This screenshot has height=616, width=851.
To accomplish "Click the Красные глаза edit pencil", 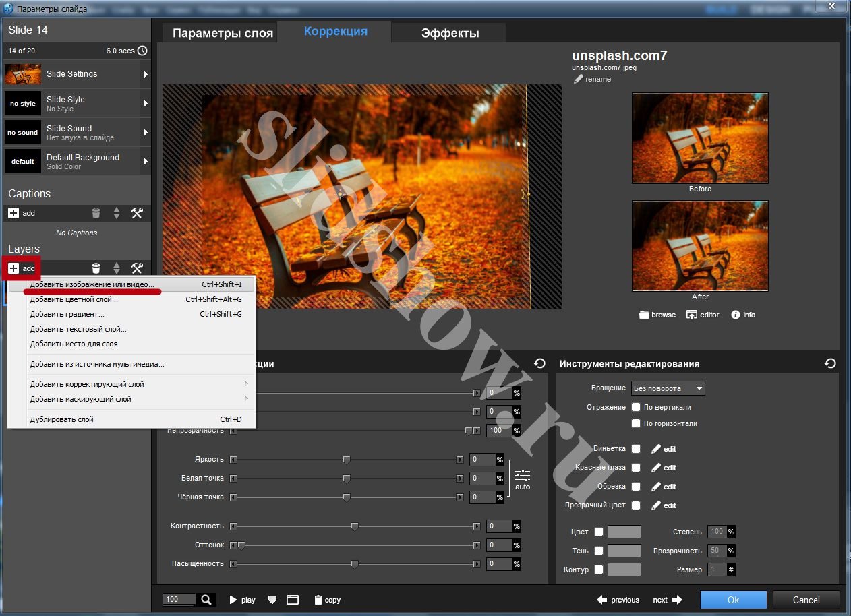I will [x=656, y=468].
